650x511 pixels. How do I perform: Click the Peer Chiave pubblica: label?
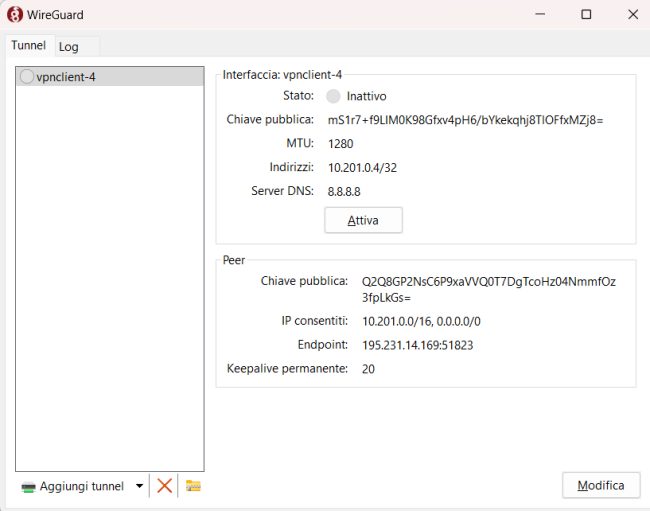[x=304, y=281]
